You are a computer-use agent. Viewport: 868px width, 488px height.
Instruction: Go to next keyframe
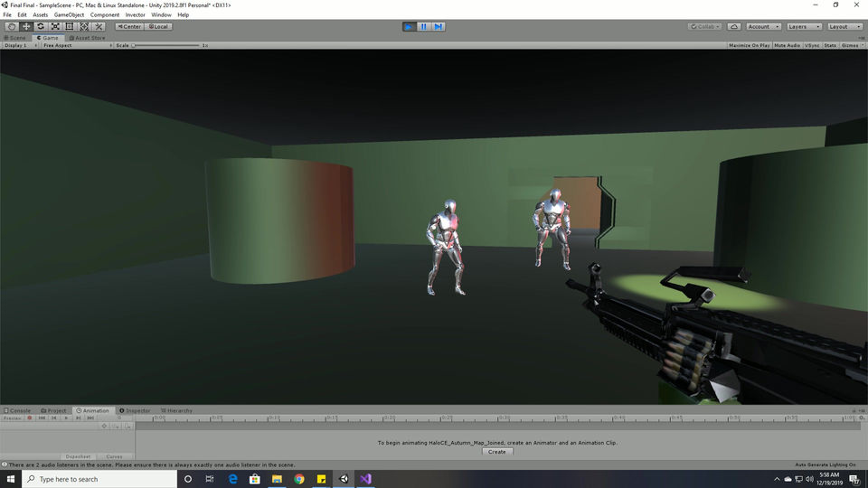point(78,418)
